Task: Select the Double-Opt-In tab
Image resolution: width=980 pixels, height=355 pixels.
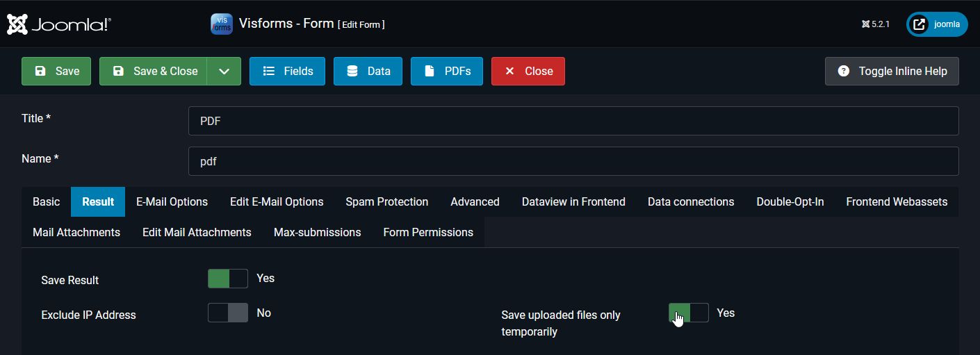Action: (790, 201)
